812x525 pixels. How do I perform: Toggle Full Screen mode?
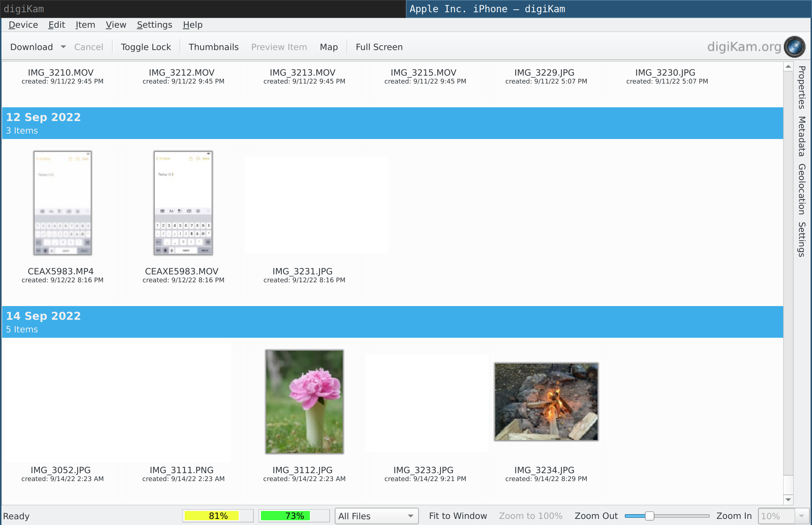pyautogui.click(x=379, y=47)
